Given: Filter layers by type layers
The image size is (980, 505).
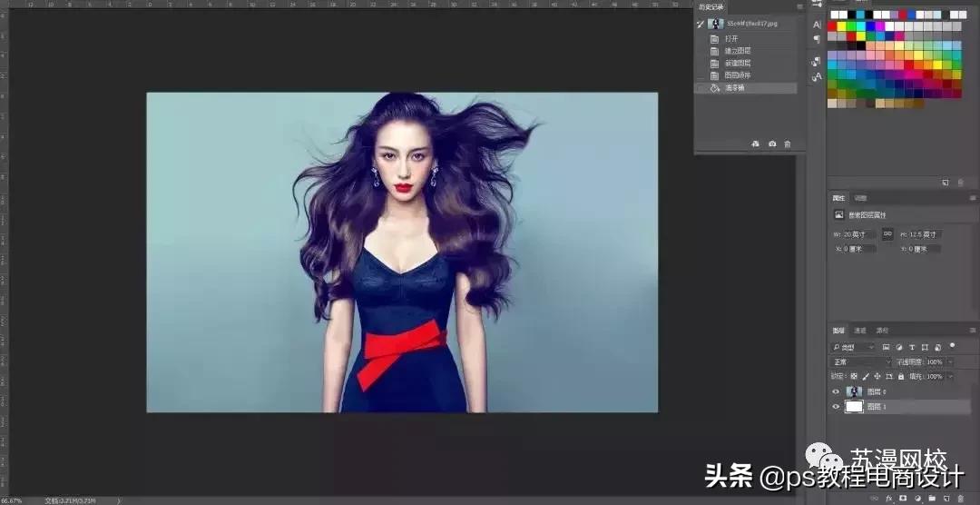Looking at the screenshot, I should coord(912,347).
